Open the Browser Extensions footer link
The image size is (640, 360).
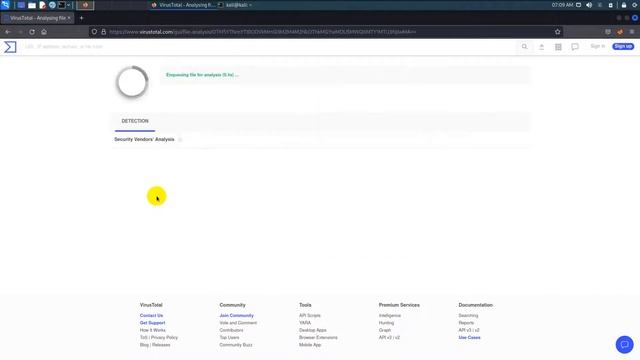click(x=318, y=338)
